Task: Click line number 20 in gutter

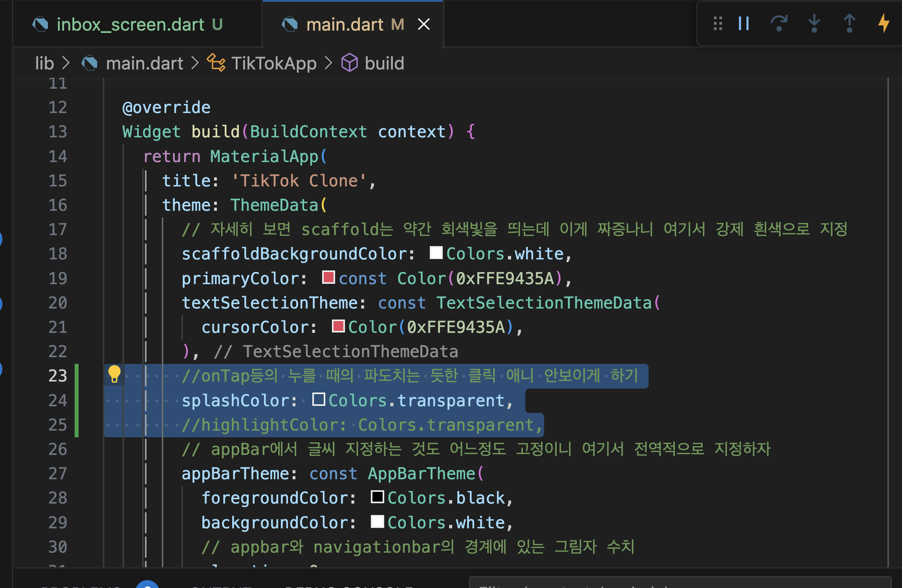Action: (58, 303)
